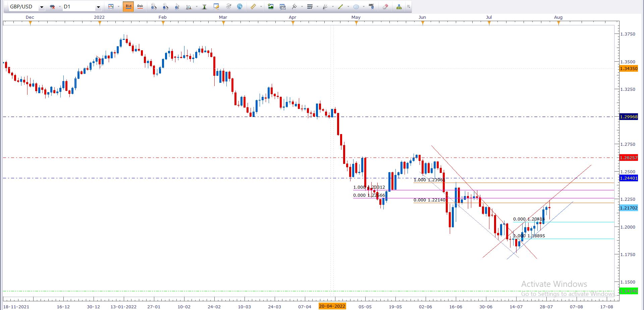Click the blue 1.24401 price label
The width and height of the screenshot is (644, 310).
coord(629,178)
